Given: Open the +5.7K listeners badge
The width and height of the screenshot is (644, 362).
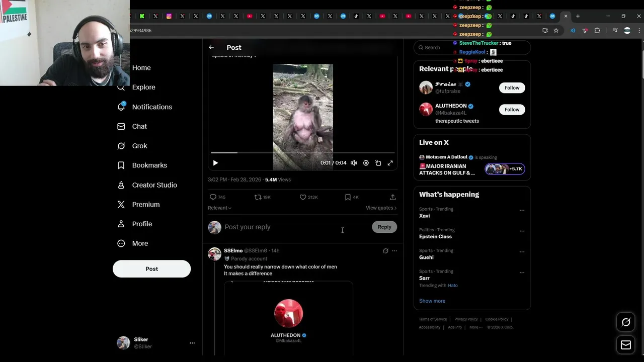Looking at the screenshot, I should click(x=505, y=169).
